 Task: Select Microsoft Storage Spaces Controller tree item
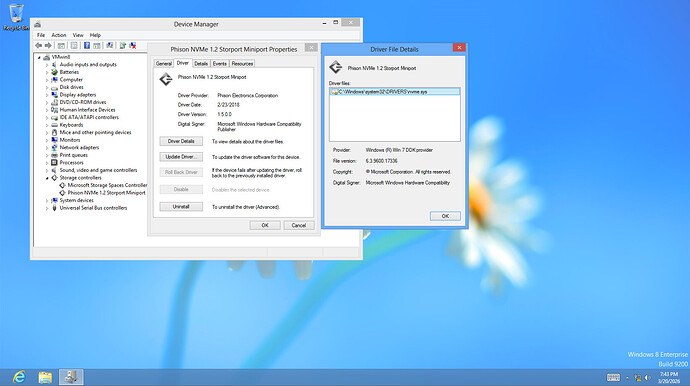[x=107, y=185]
